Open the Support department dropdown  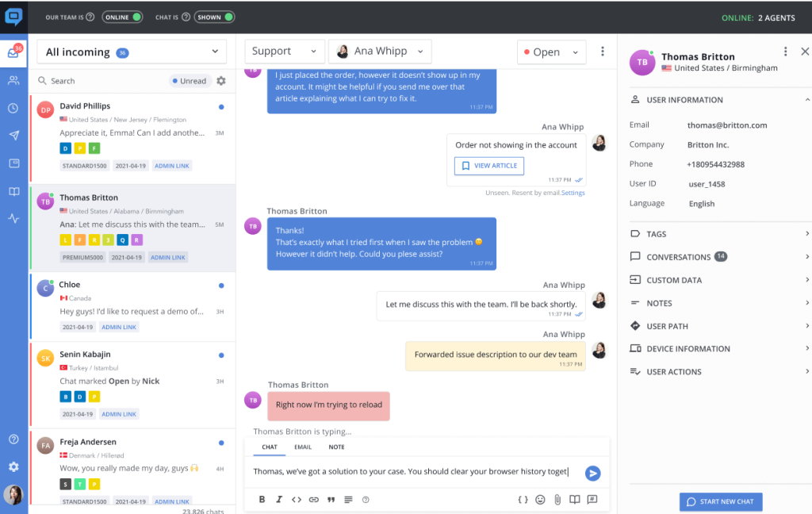tap(285, 52)
